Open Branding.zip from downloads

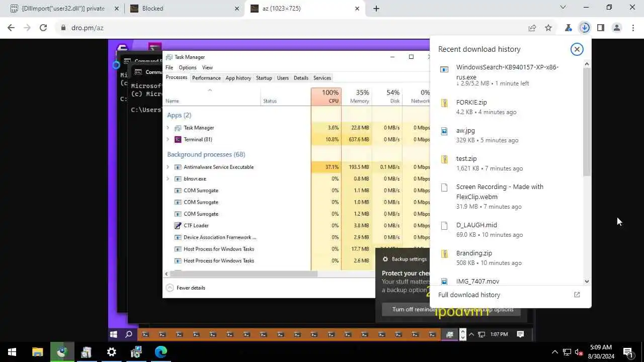click(x=508, y=257)
